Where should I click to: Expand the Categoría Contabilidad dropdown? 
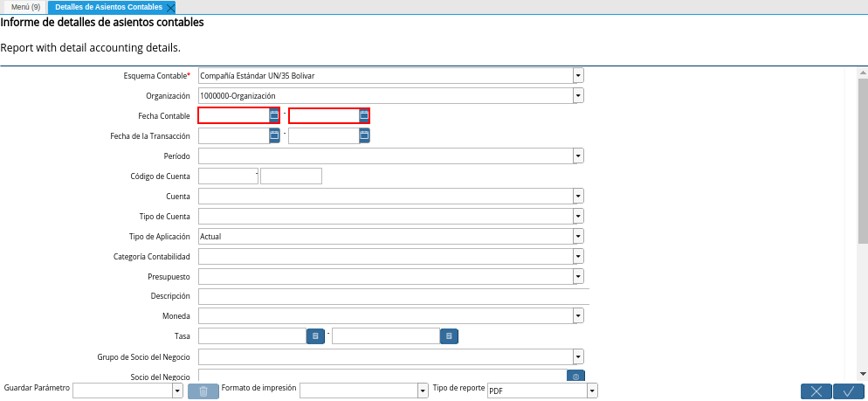click(578, 257)
